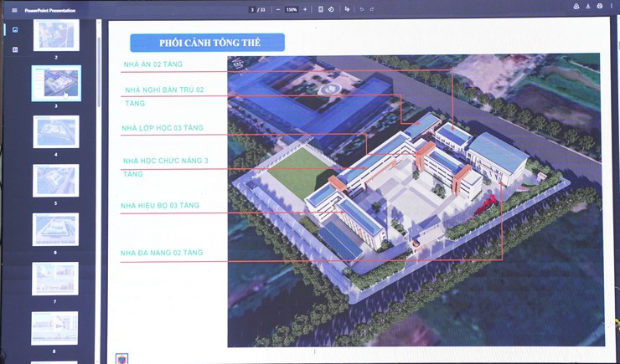
Task: Click the page number input field
Action: coord(252,9)
